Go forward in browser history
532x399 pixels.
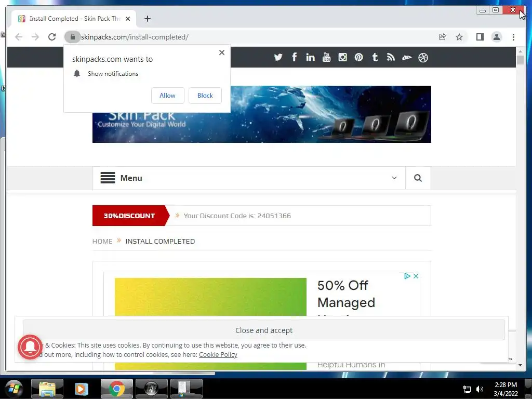pyautogui.click(x=35, y=37)
